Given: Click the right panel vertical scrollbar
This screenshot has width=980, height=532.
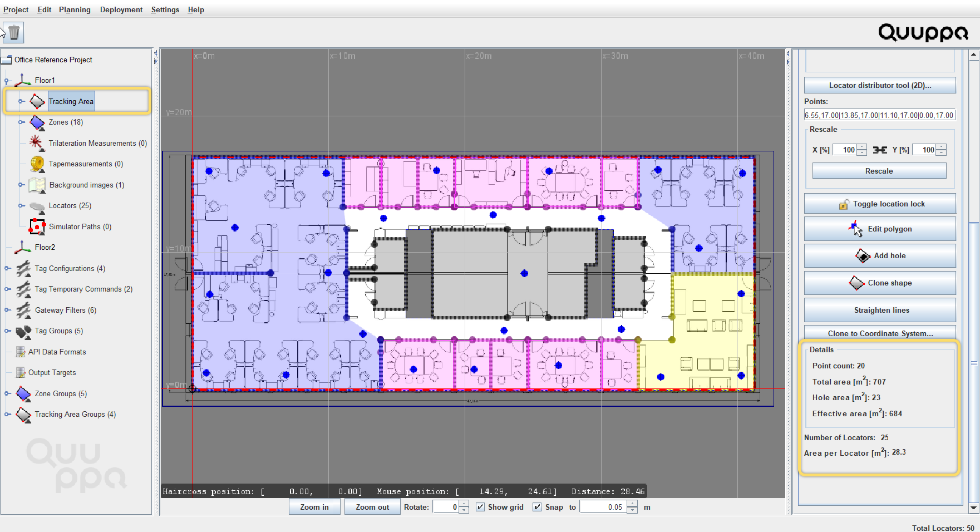Looking at the screenshot, I should click(x=974, y=363).
